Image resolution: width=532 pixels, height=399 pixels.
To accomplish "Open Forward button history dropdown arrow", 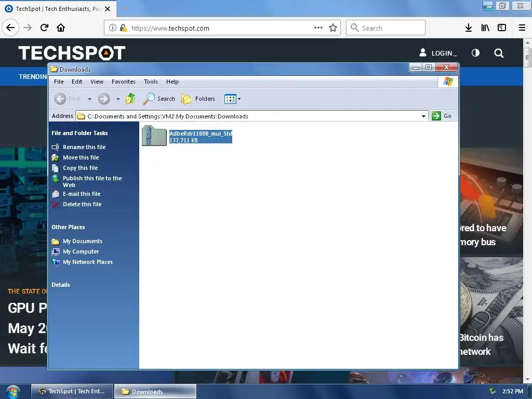I will click(x=118, y=99).
